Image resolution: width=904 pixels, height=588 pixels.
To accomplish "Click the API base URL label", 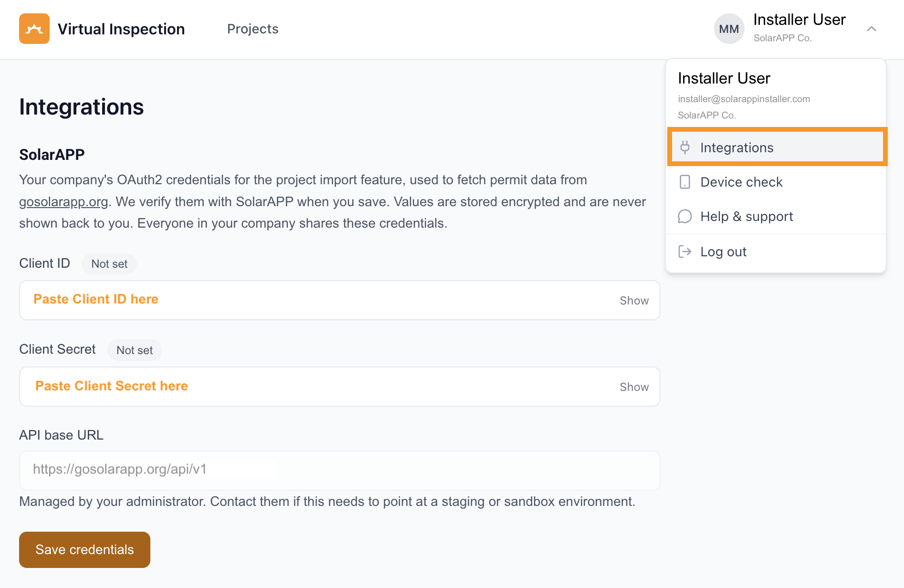I will pos(61,435).
